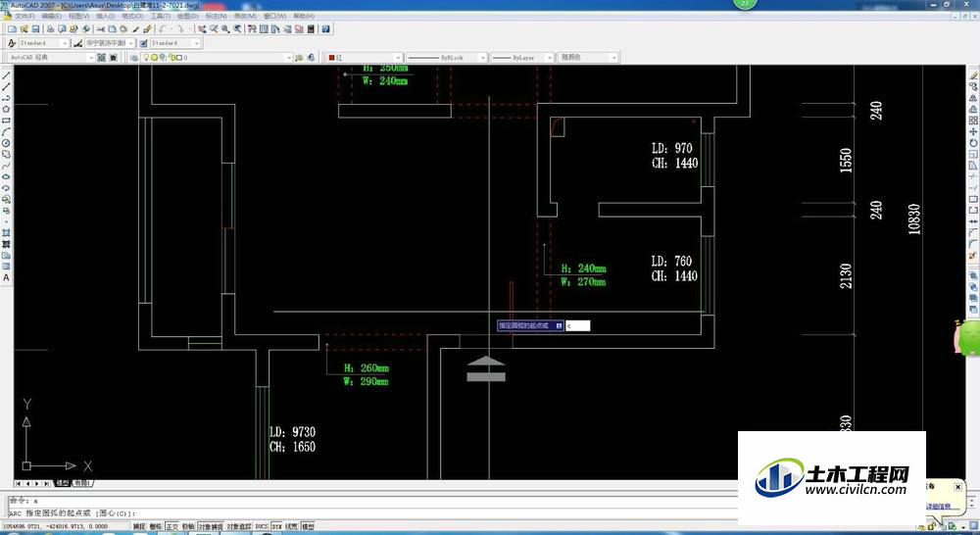
Task: Click the Save icon in the standard toolbar
Action: (35, 28)
